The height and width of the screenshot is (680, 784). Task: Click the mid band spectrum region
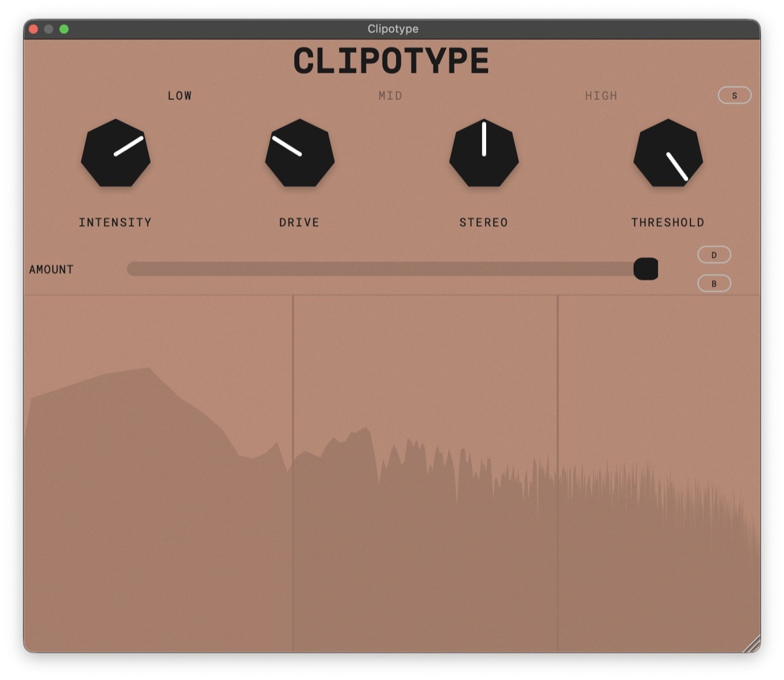coord(425,473)
